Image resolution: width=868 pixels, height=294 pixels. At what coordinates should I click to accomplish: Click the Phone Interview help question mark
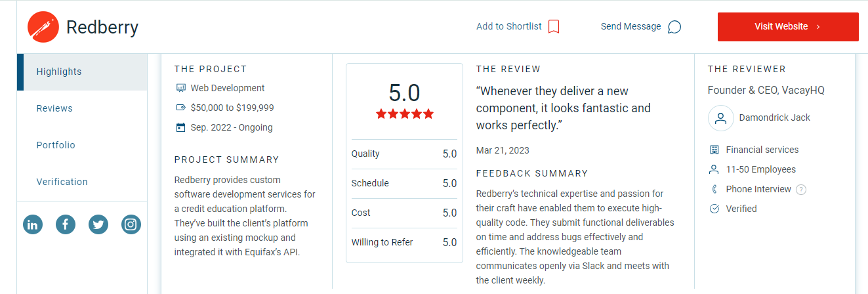801,190
